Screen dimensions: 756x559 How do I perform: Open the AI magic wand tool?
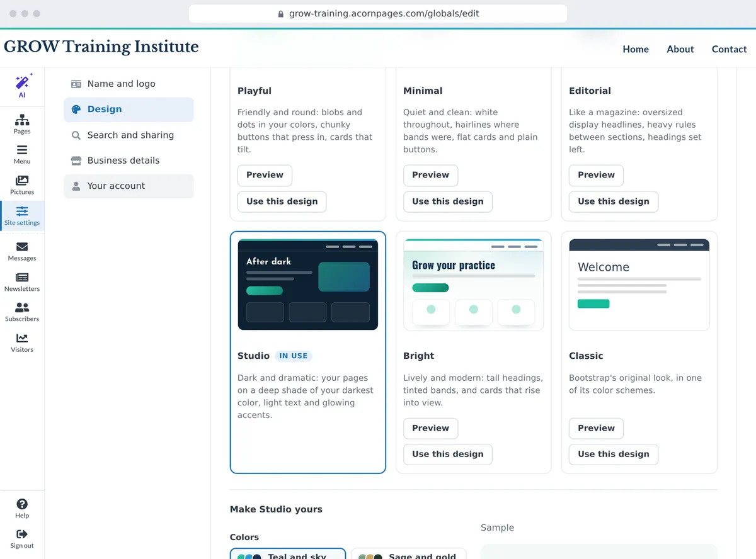[x=22, y=86]
